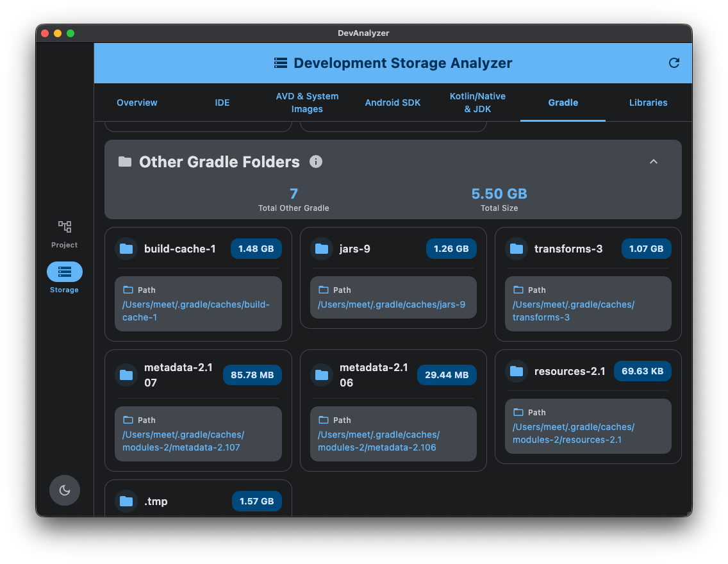Viewport: 728px width, 564px height.
Task: Open the transforms-3 path link
Action: pos(574,311)
